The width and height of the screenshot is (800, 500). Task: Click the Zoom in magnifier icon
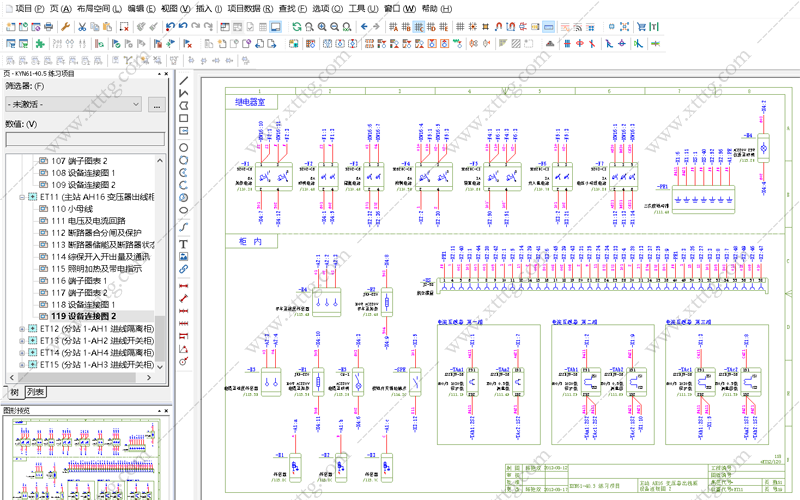click(322, 27)
